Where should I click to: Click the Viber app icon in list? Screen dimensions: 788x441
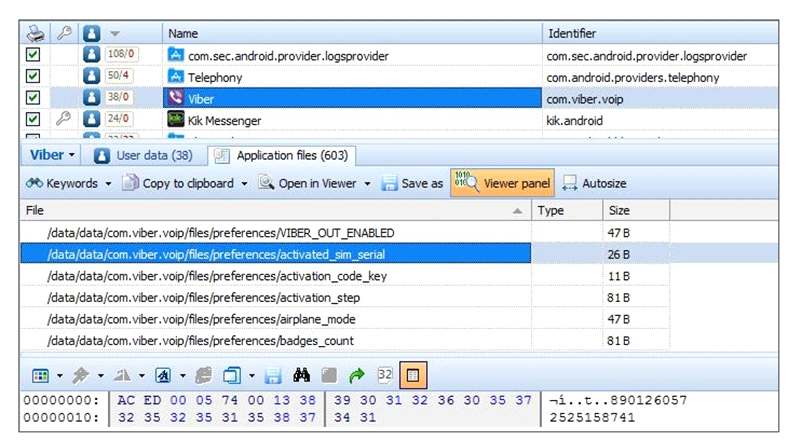[x=176, y=99]
